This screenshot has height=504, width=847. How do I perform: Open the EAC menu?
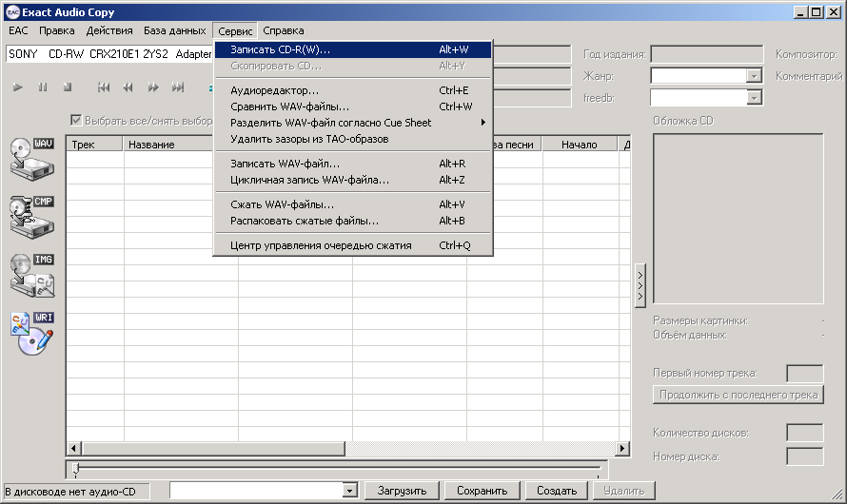pos(18,30)
